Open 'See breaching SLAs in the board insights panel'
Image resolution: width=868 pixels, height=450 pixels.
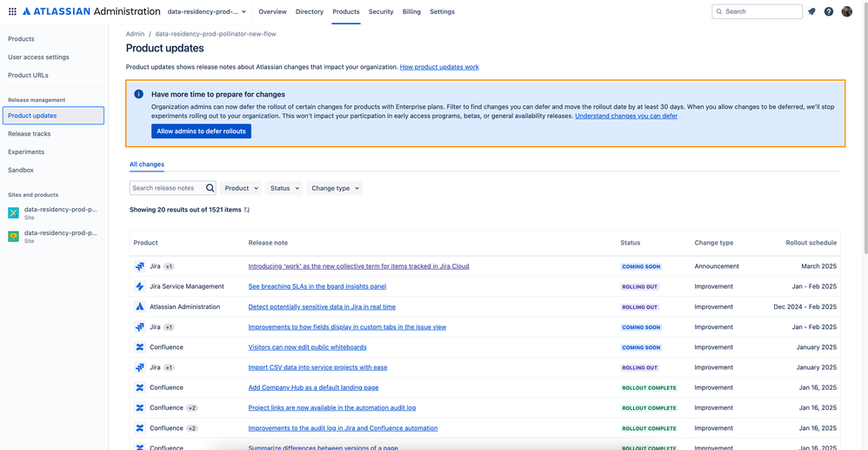coord(317,286)
